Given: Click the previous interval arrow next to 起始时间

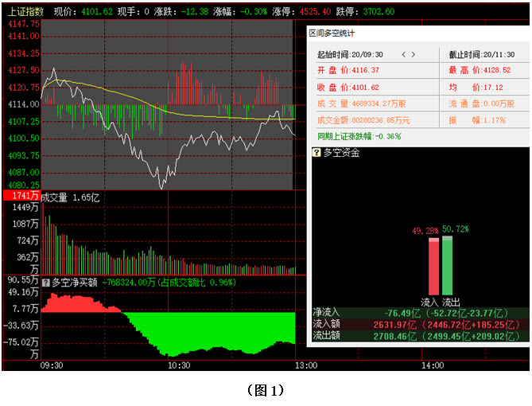Looking at the screenshot, I should (x=403, y=54).
